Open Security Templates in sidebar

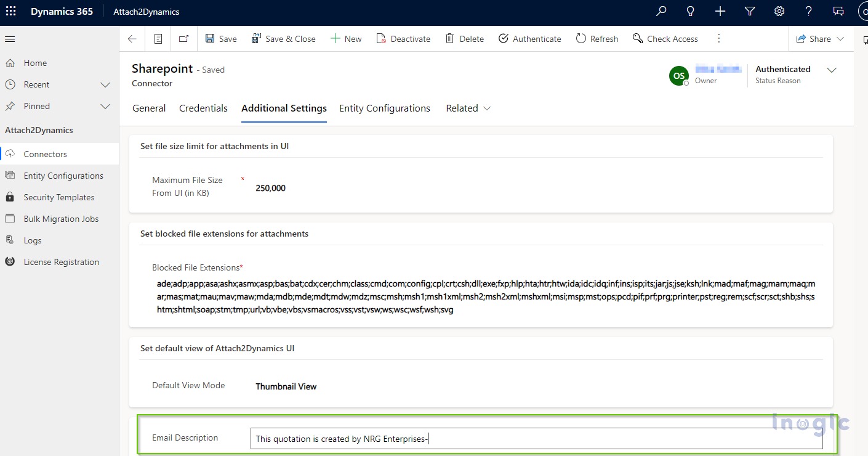(x=59, y=197)
